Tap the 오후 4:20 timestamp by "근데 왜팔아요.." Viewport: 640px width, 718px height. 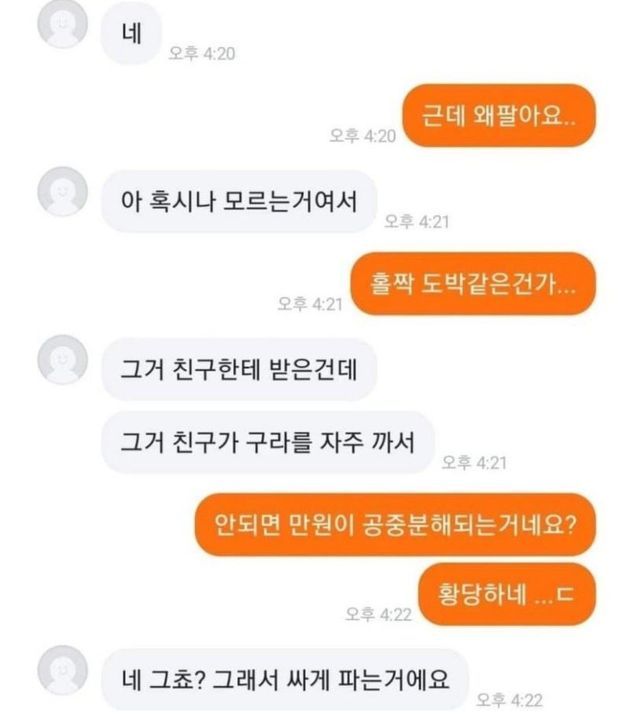tap(363, 136)
